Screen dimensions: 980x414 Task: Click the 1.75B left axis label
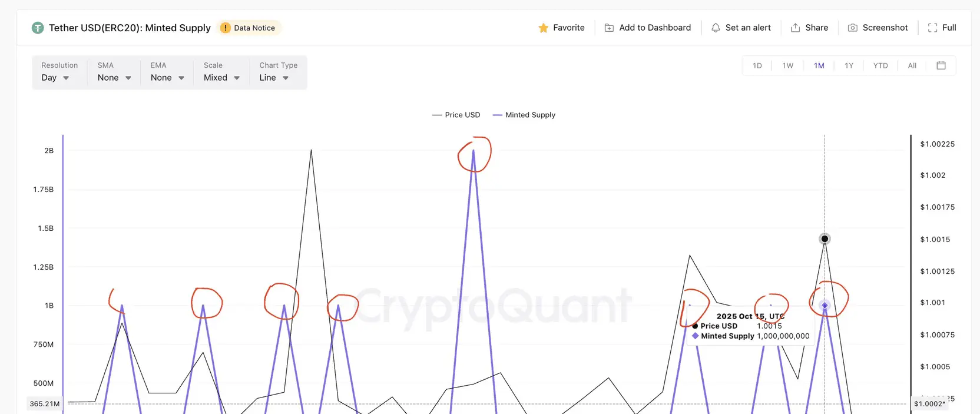tap(43, 190)
